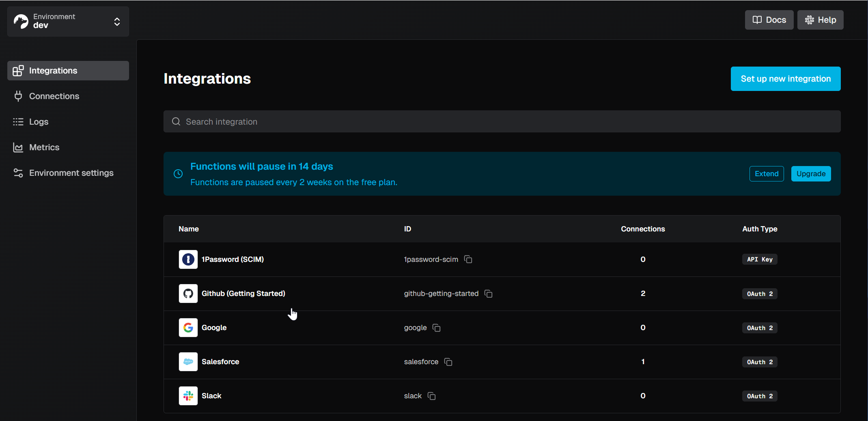Click the OAuth 2 badge for Salesforce

[760, 362]
